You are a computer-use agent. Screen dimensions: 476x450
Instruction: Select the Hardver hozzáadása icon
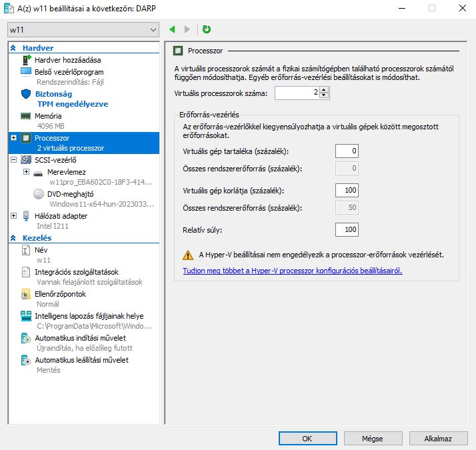coord(27,61)
